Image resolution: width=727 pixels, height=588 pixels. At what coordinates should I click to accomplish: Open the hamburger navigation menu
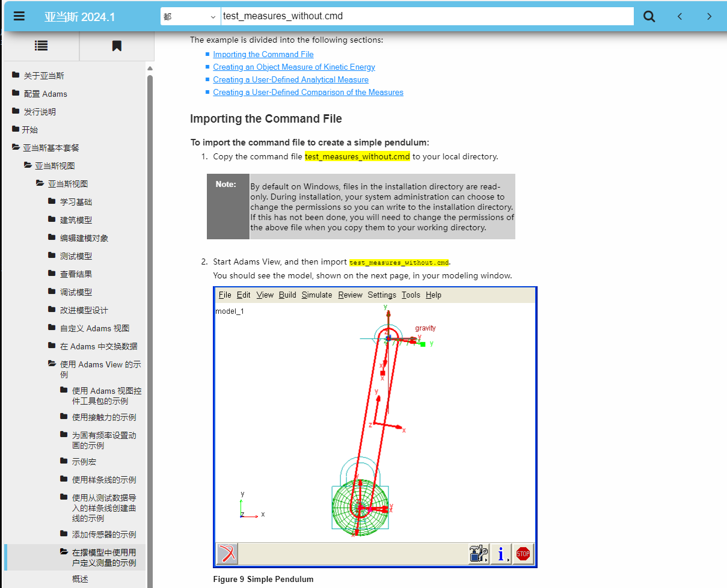pyautogui.click(x=19, y=16)
